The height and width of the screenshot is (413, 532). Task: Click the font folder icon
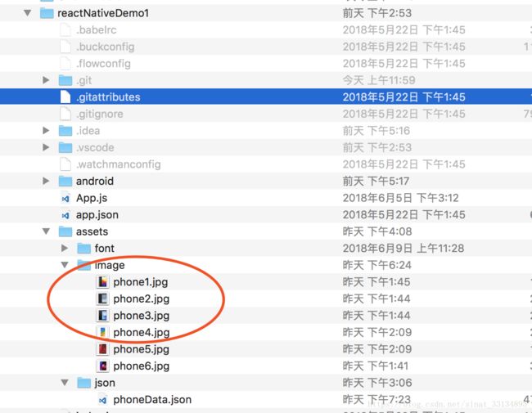84,248
